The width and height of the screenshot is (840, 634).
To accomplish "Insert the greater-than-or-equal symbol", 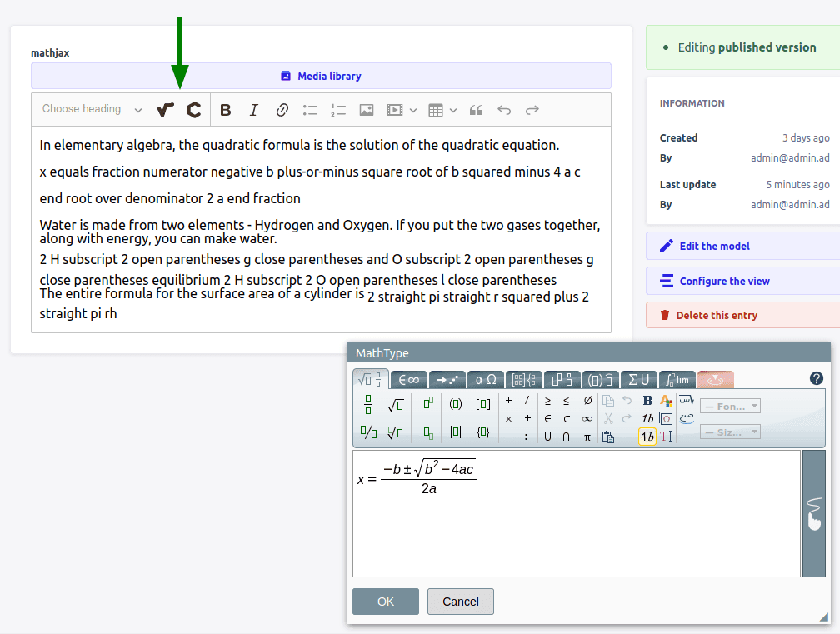I will click(547, 401).
